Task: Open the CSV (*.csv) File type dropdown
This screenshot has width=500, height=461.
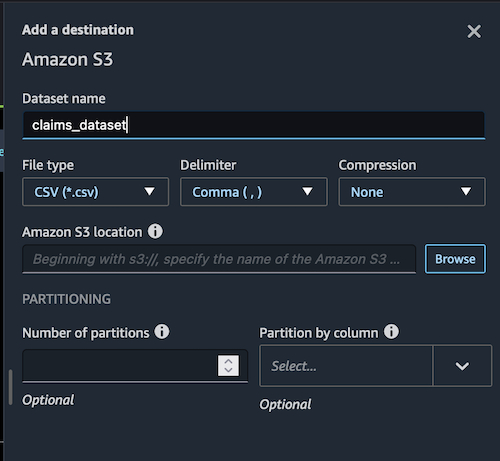Action: (x=95, y=192)
